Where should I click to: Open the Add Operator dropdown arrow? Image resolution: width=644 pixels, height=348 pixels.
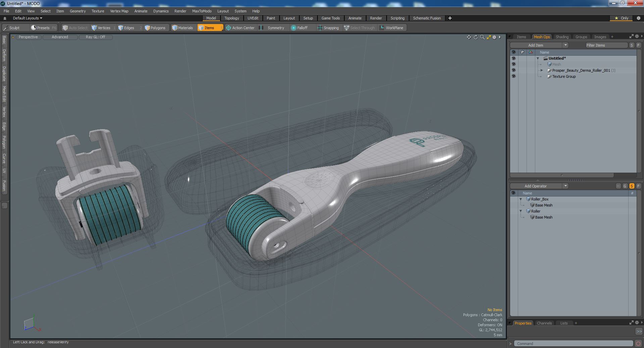(x=565, y=186)
